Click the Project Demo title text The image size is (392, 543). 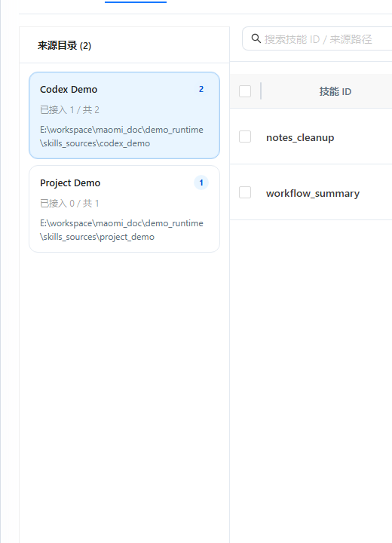pyautogui.click(x=70, y=183)
